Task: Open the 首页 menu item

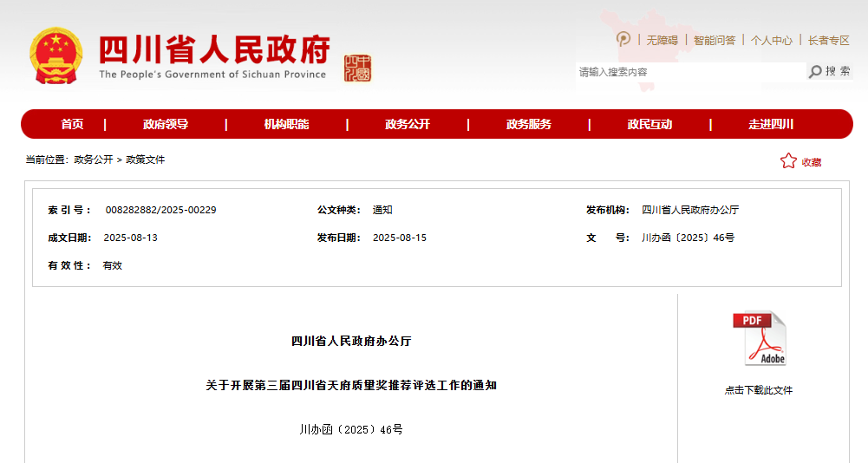Action: [72, 124]
